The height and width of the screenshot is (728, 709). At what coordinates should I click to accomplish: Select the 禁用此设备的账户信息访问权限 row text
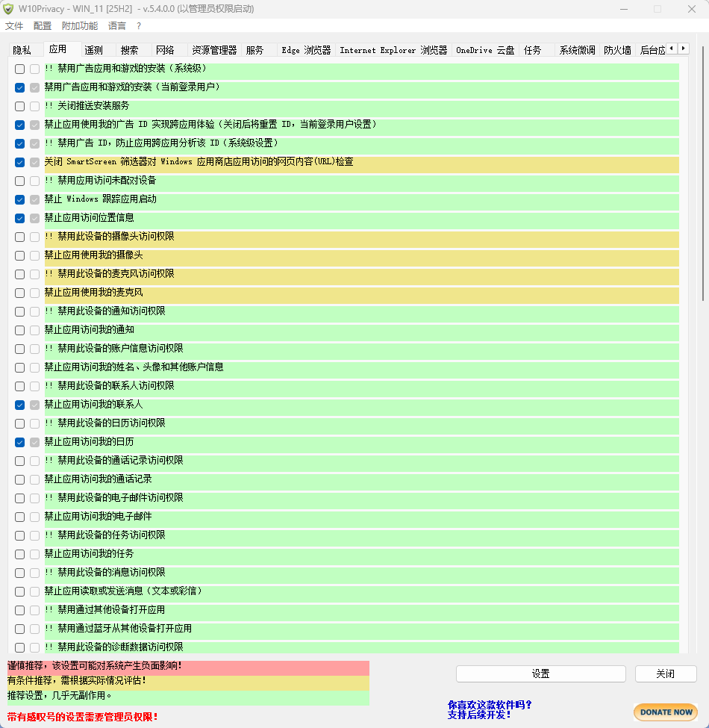(x=113, y=348)
